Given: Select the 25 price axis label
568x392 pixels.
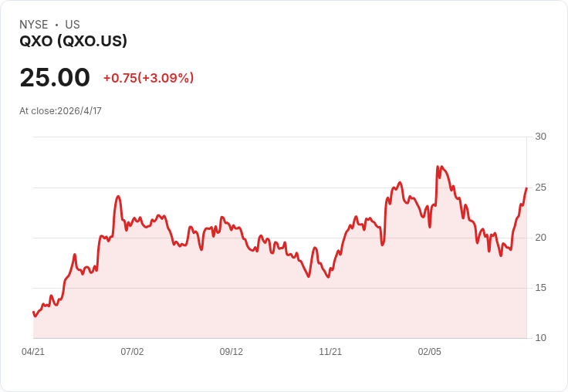Looking at the screenshot, I should tap(540, 188).
